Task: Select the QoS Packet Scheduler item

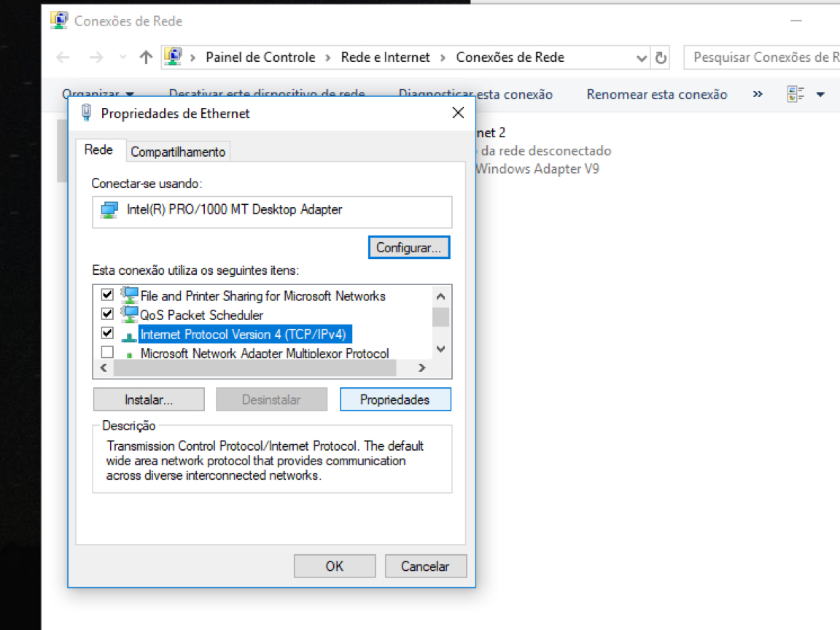Action: pyautogui.click(x=201, y=316)
